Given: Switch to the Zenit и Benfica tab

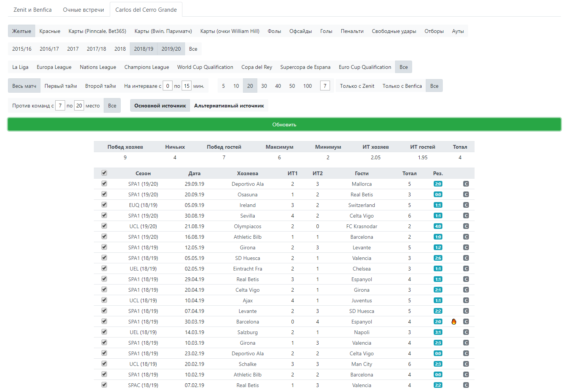Looking at the screenshot, I should [x=33, y=9].
